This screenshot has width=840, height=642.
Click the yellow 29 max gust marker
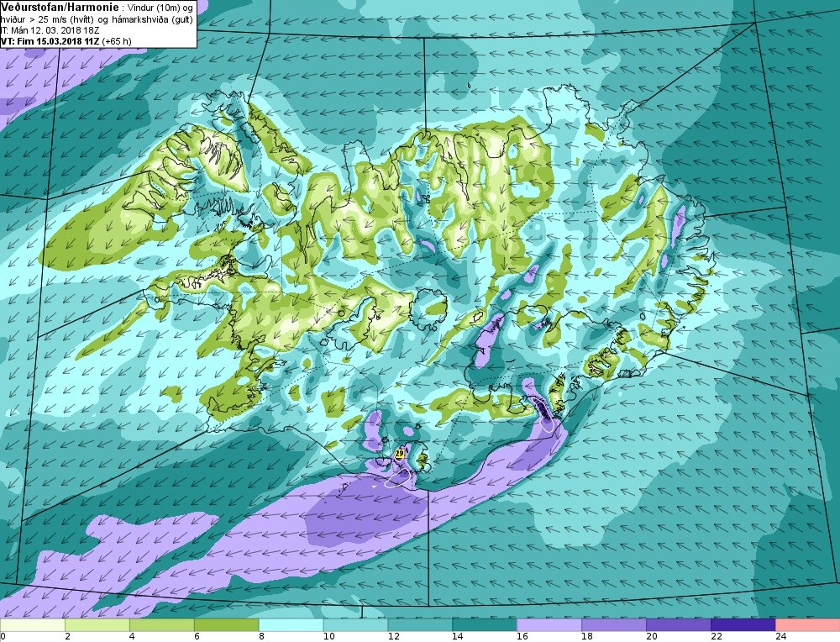click(x=399, y=454)
